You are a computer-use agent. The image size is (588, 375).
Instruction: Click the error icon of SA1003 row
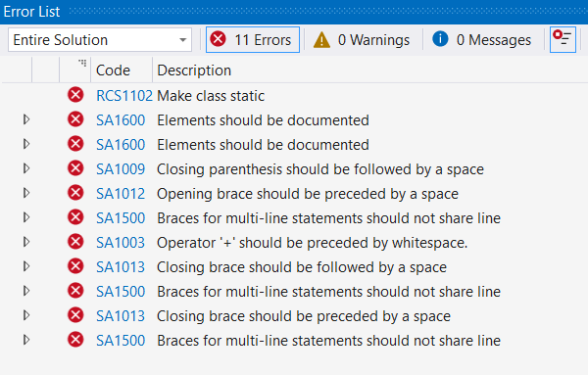pos(75,242)
